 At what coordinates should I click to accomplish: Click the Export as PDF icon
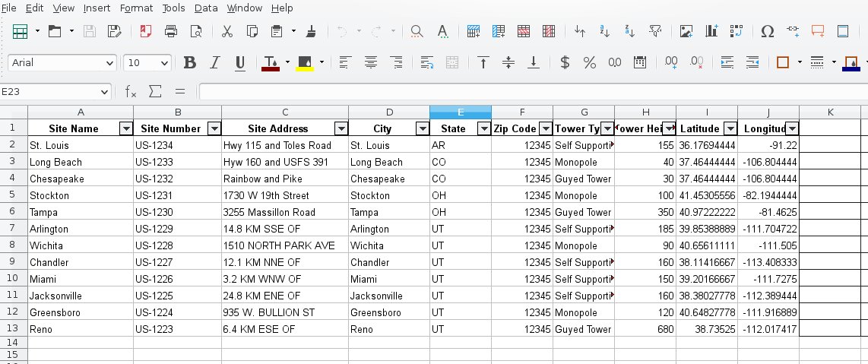click(145, 31)
